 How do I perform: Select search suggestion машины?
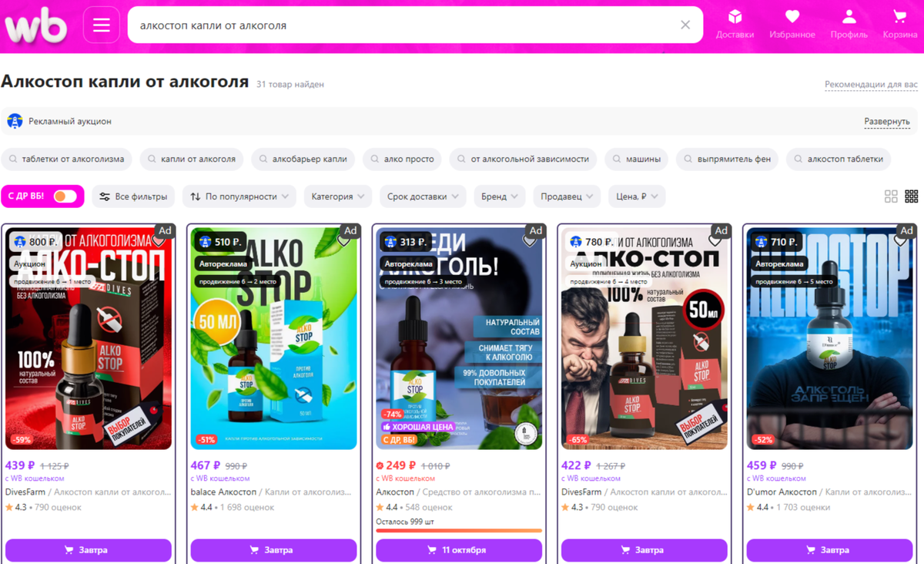637,159
